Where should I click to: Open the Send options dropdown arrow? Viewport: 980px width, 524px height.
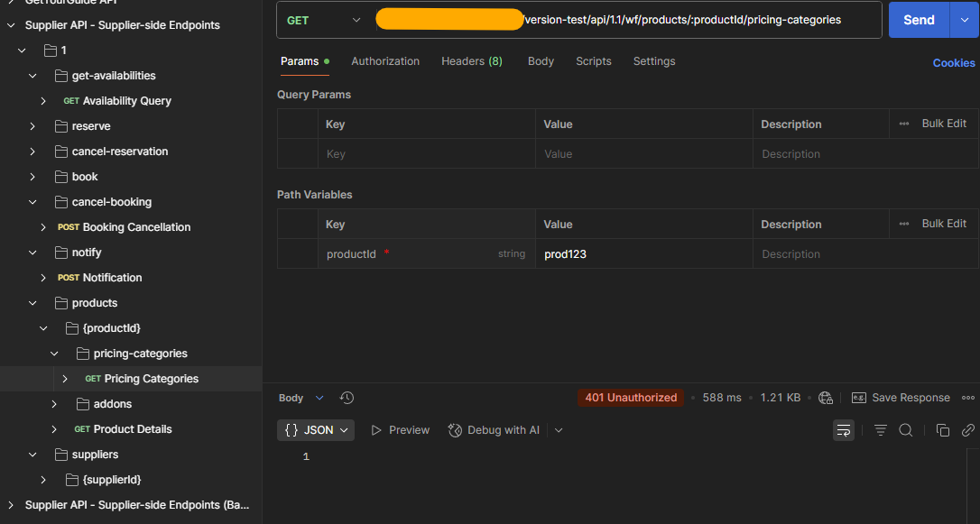(x=965, y=20)
